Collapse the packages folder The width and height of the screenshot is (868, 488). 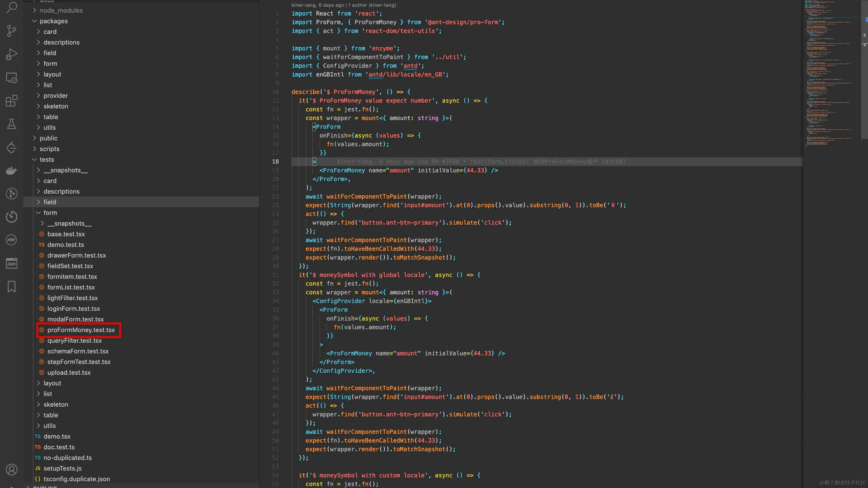(54, 21)
